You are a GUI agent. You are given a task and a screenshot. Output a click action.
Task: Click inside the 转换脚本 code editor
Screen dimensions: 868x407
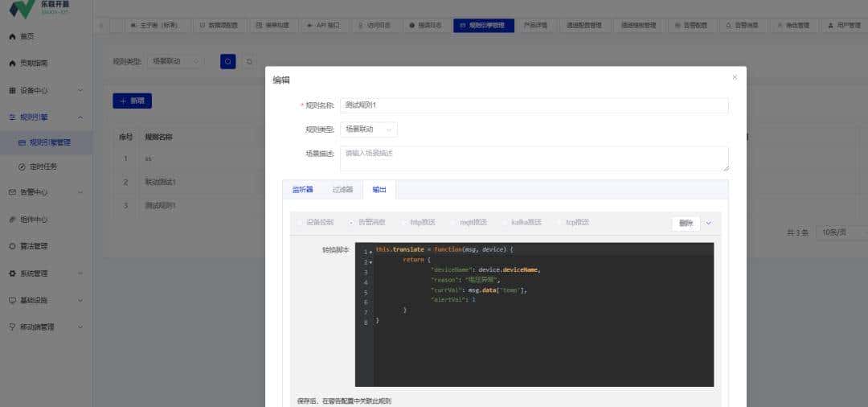(x=534, y=314)
